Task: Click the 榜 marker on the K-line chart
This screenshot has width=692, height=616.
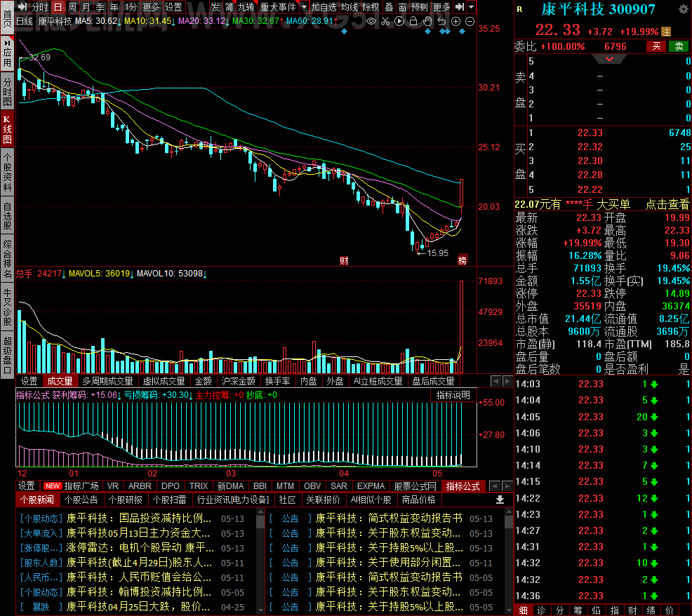Action: tap(462, 260)
